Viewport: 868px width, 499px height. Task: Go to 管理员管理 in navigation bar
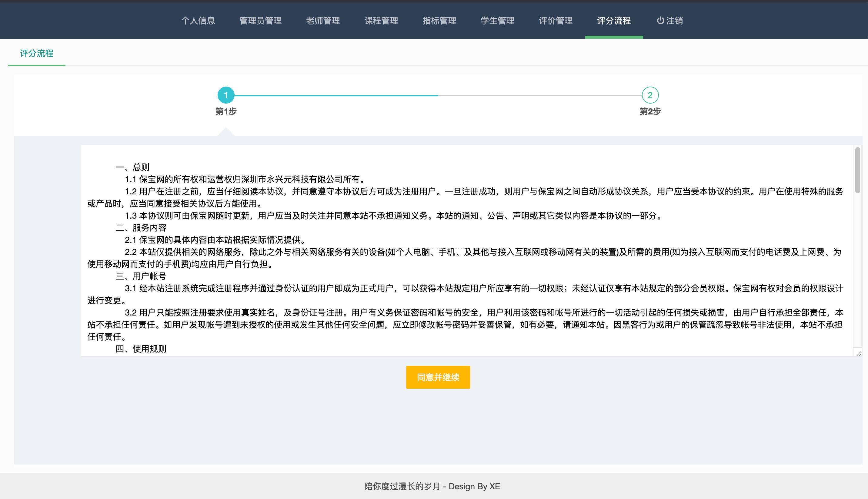point(260,21)
